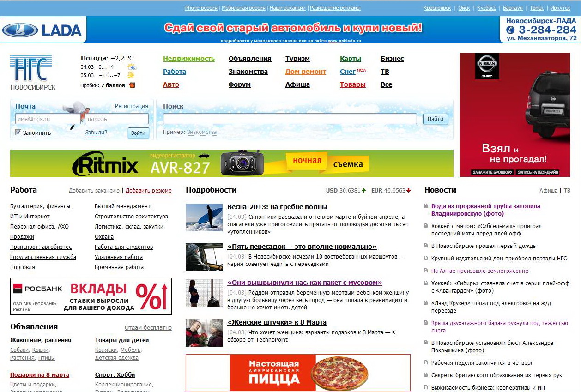Click the NGS Novosibirsk logo
This screenshot has height=392, width=581.
(32, 72)
